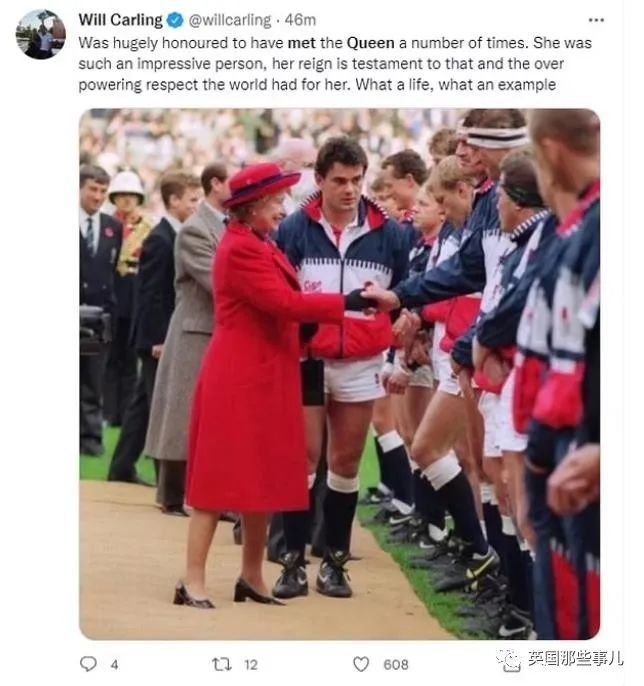Click the bold word "met" in the tweet
Screen dimensions: 644x686
click(301, 43)
